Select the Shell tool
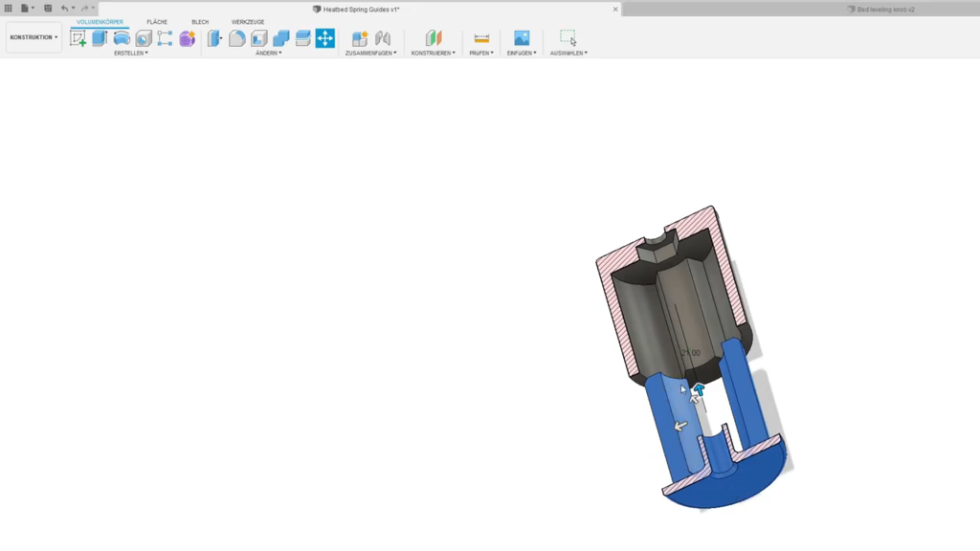The height and width of the screenshot is (551, 980). tap(258, 38)
